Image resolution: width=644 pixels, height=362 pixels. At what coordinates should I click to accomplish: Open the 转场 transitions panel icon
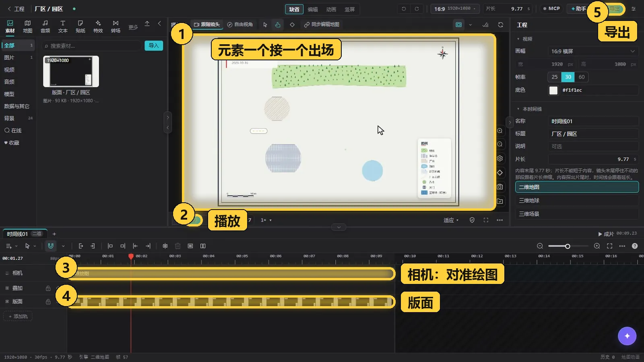[x=116, y=27]
